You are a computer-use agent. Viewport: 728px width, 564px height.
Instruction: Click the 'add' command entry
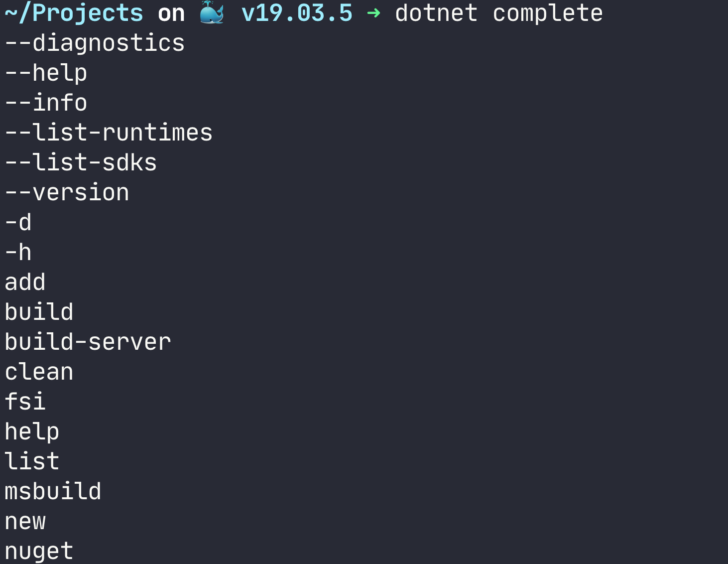(x=25, y=282)
